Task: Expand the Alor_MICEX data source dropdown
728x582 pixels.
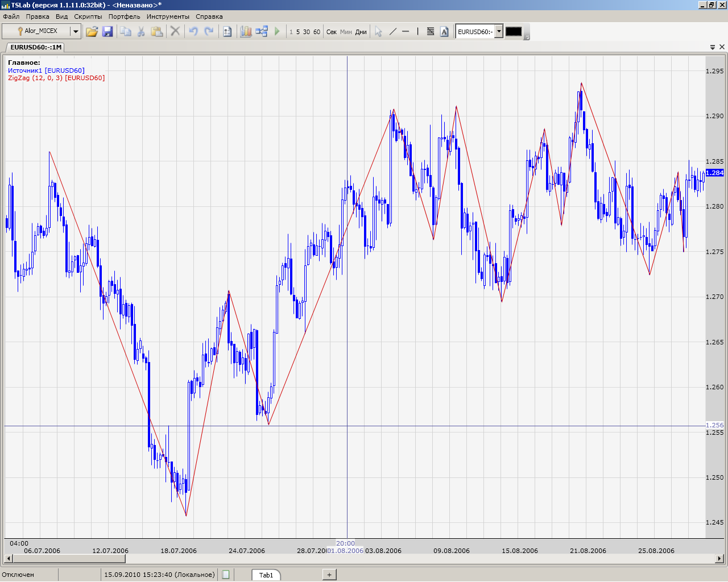Action: click(75, 32)
